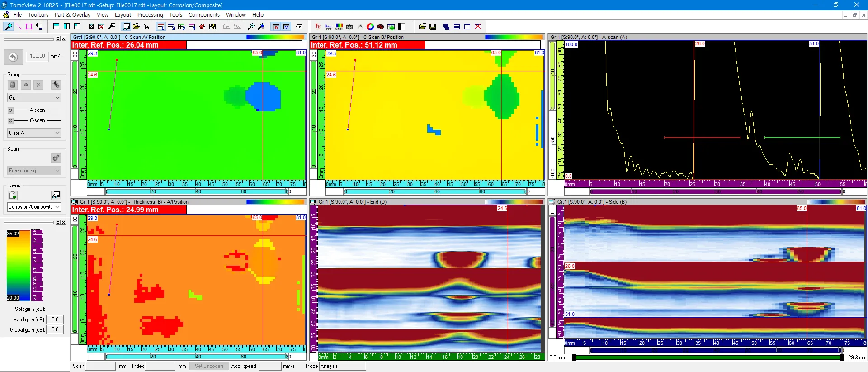Viewport: 868px width, 372px height.
Task: Open the Gate A dropdown
Action: [34, 133]
